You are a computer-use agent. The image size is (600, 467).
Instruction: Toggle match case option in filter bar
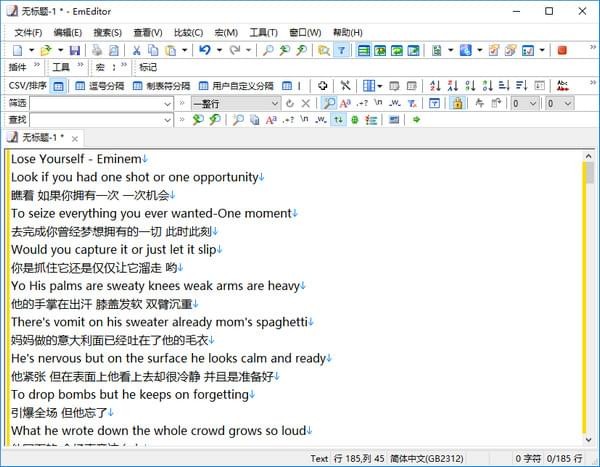coord(345,103)
